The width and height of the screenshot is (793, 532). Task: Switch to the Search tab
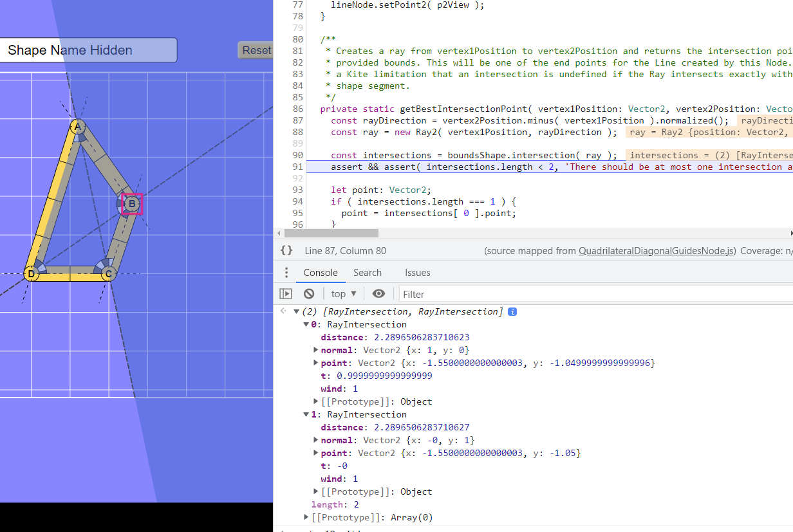point(367,272)
